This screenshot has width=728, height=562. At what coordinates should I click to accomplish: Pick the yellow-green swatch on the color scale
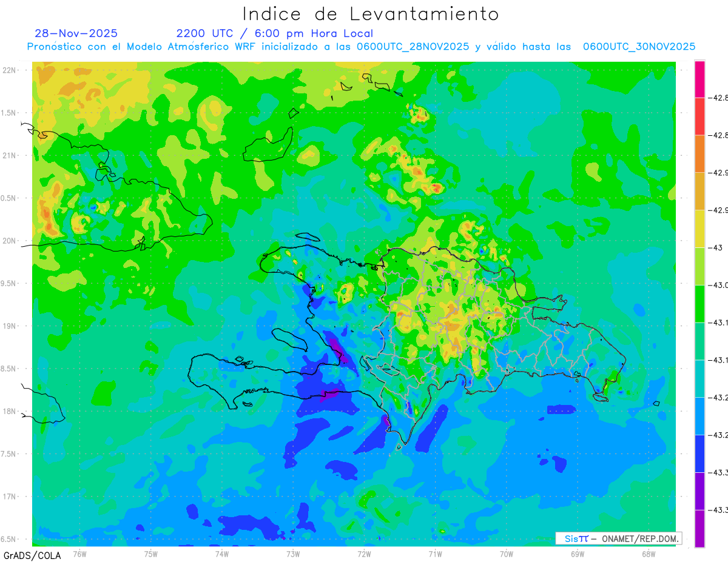point(699,266)
